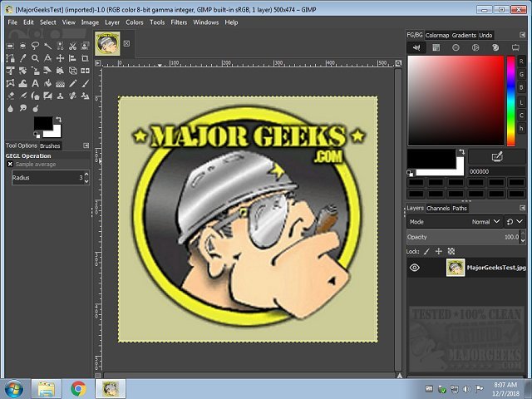Switch to the Gradients tab
Screen dimensions: 532x399
[464, 36]
